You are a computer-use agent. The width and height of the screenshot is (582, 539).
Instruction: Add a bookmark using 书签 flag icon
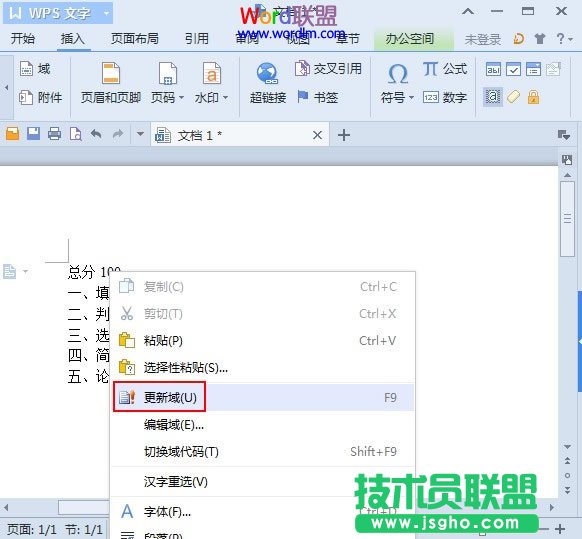pos(317,97)
